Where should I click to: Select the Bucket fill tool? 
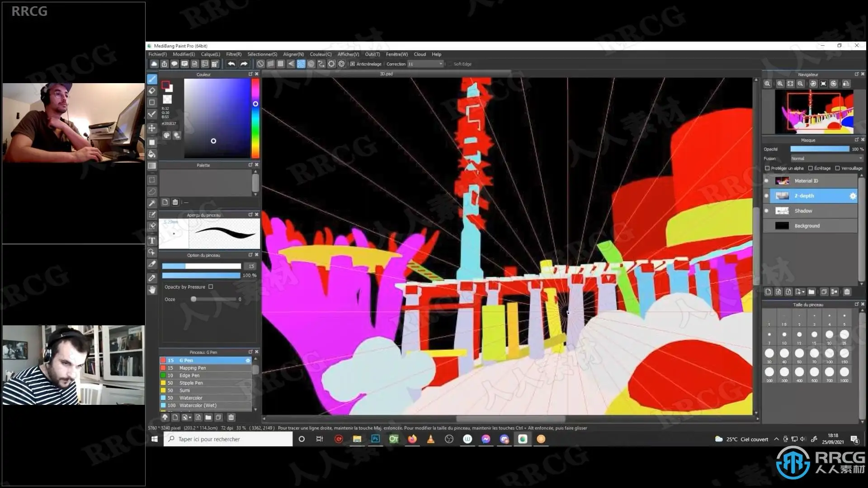point(152,154)
